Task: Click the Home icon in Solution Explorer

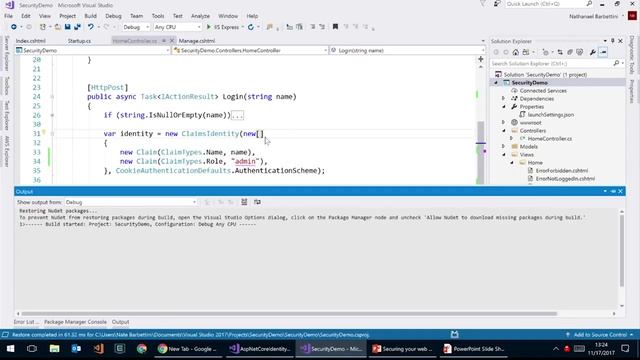Action: [516, 52]
